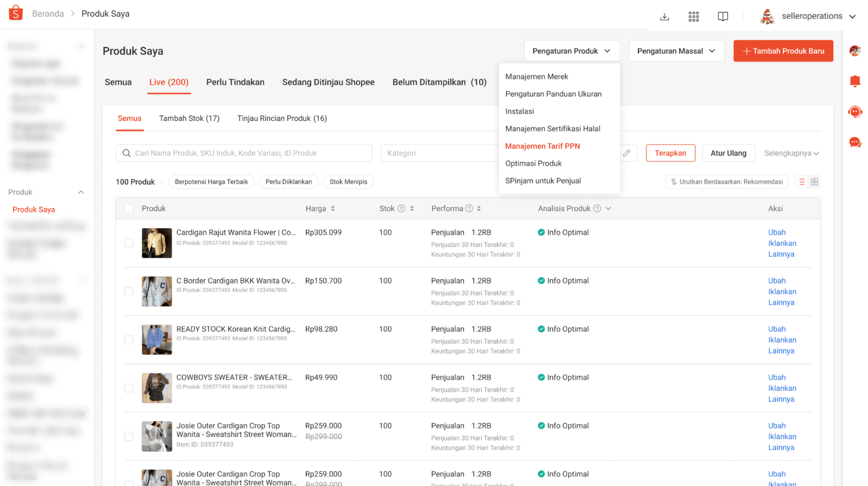Open the seller education book icon
Viewport: 868px width, 486px height.
pyautogui.click(x=723, y=16)
